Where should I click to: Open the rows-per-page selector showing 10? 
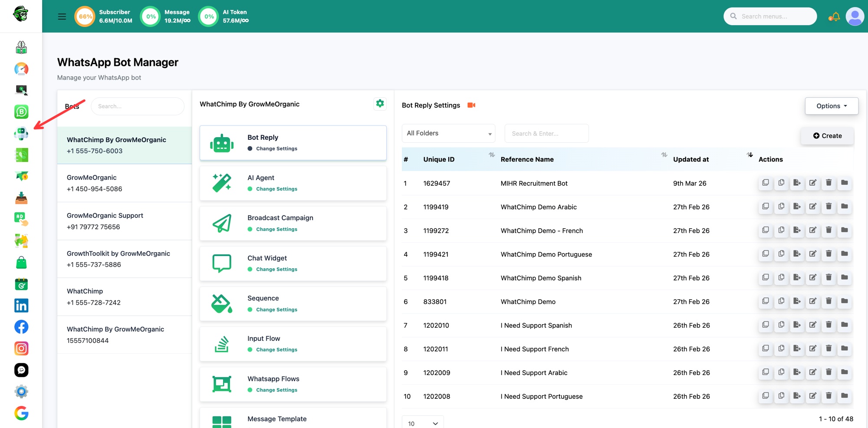[x=423, y=423]
